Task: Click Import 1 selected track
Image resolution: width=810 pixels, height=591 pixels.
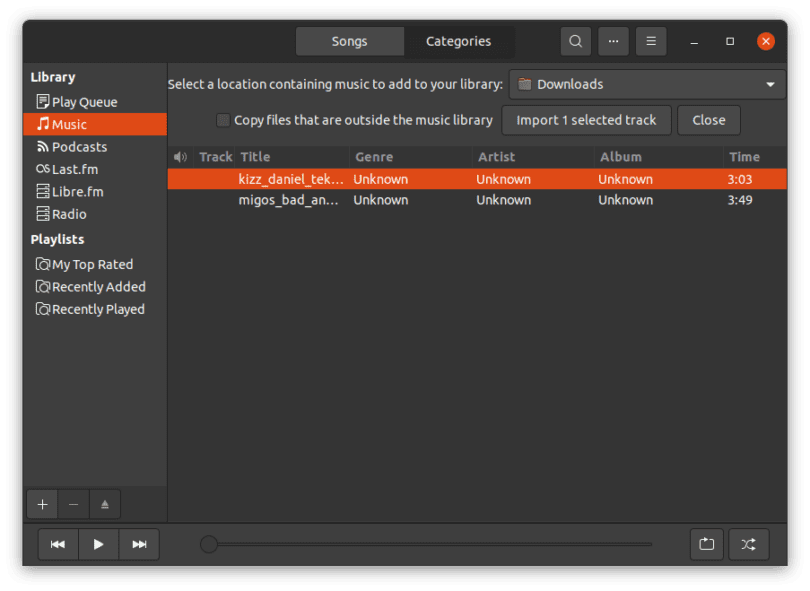Action: pos(586,120)
